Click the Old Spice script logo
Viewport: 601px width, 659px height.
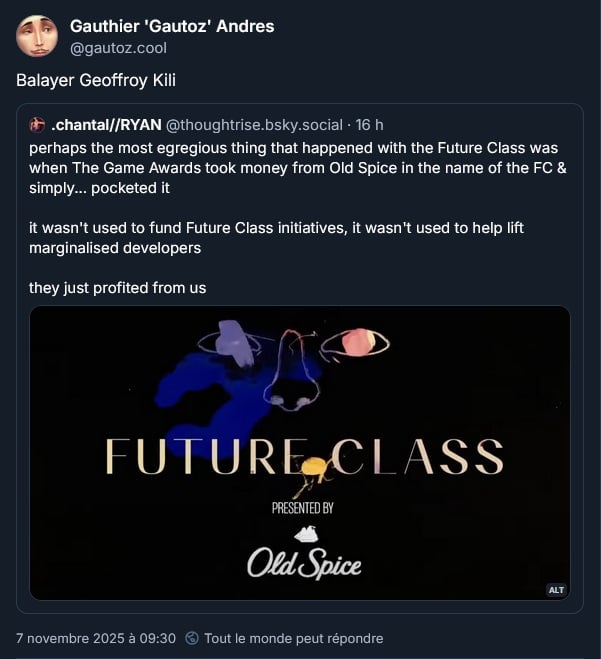point(304,565)
